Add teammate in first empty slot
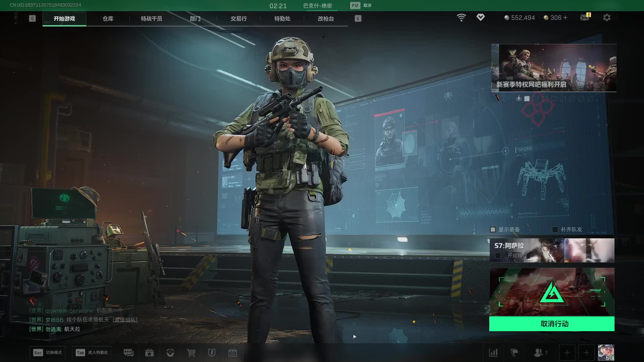The image size is (644, 362). pos(567,353)
